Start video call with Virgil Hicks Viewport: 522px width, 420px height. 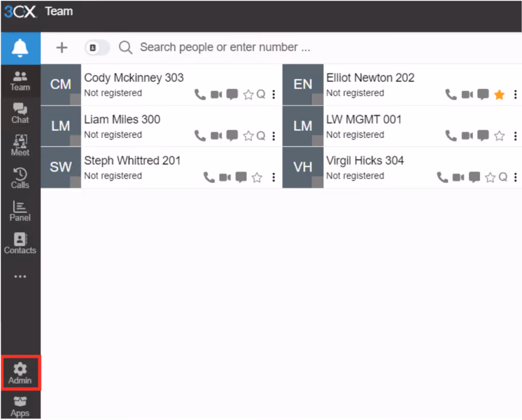[458, 177]
